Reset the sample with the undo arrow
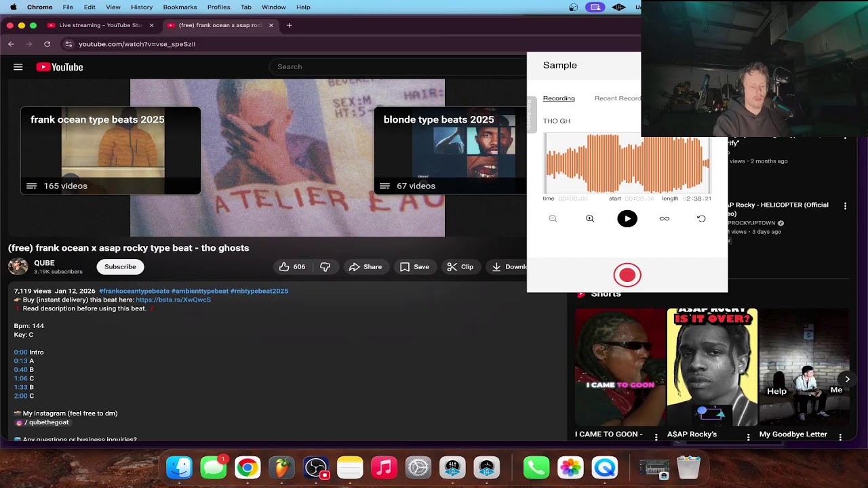 click(x=701, y=219)
